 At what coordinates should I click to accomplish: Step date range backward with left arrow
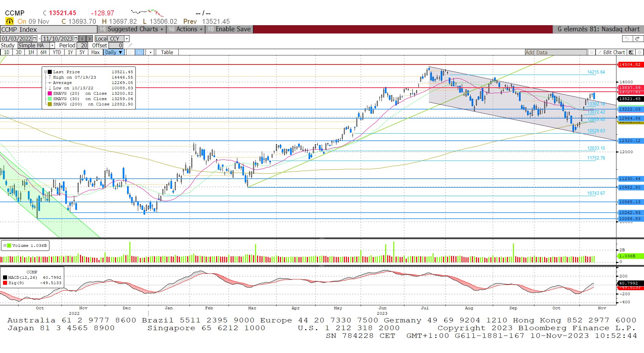coord(82,39)
